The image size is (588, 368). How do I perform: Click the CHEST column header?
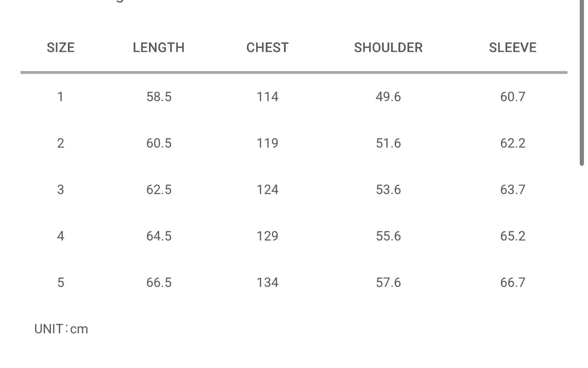point(268,48)
